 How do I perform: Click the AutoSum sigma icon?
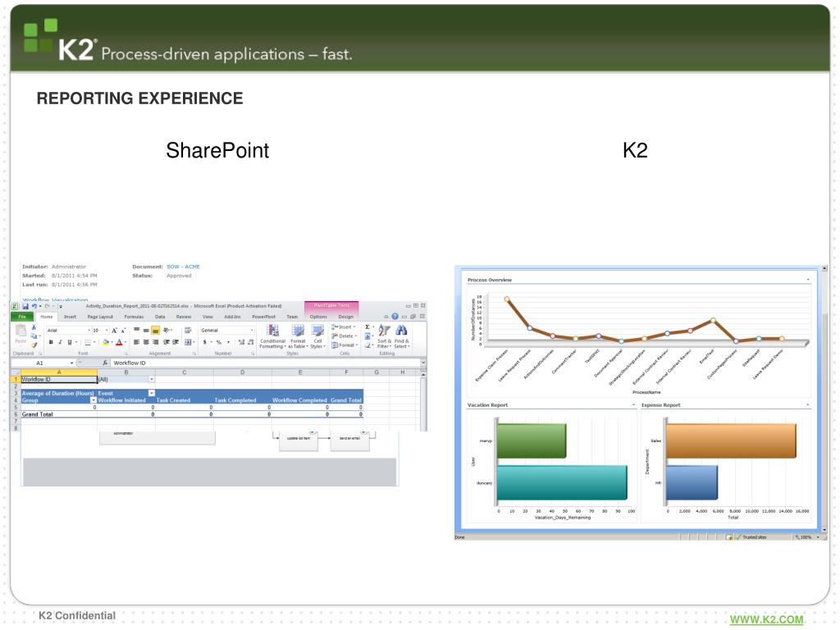tap(367, 326)
